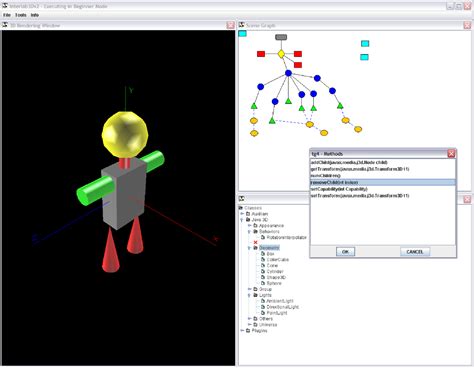Screen dimensions: 474x380
Task: Select the setCapability method entry
Action: (x=382, y=189)
